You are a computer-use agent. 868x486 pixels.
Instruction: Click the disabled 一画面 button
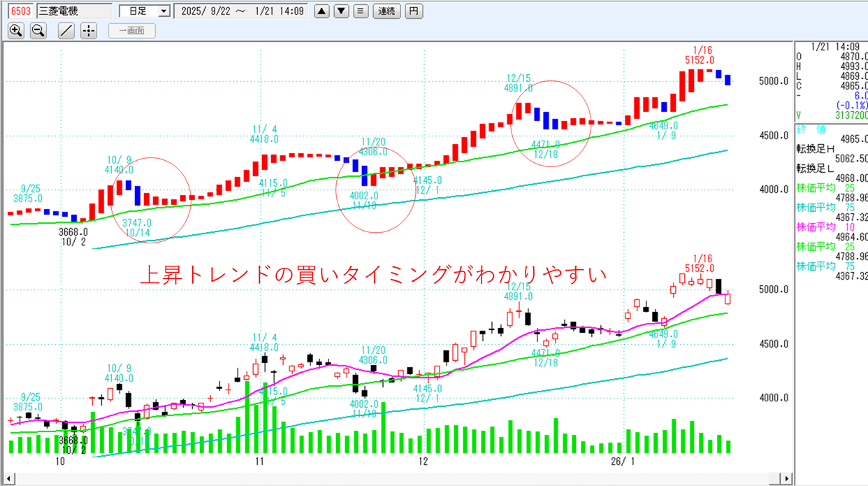click(131, 31)
